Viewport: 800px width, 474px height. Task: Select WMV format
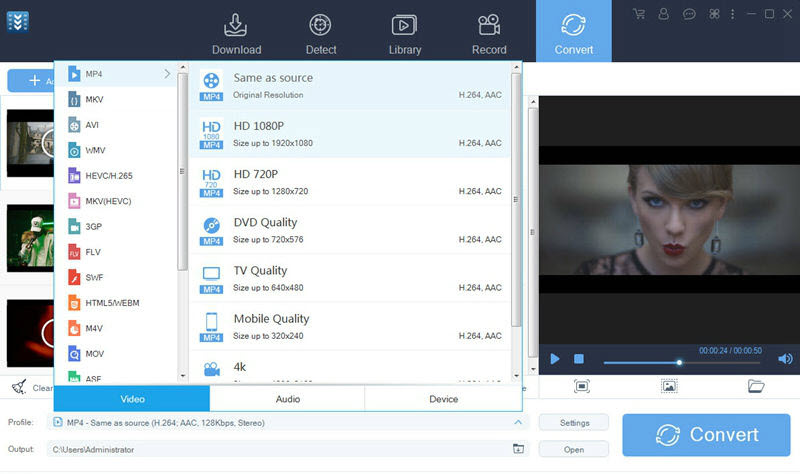tap(115, 150)
